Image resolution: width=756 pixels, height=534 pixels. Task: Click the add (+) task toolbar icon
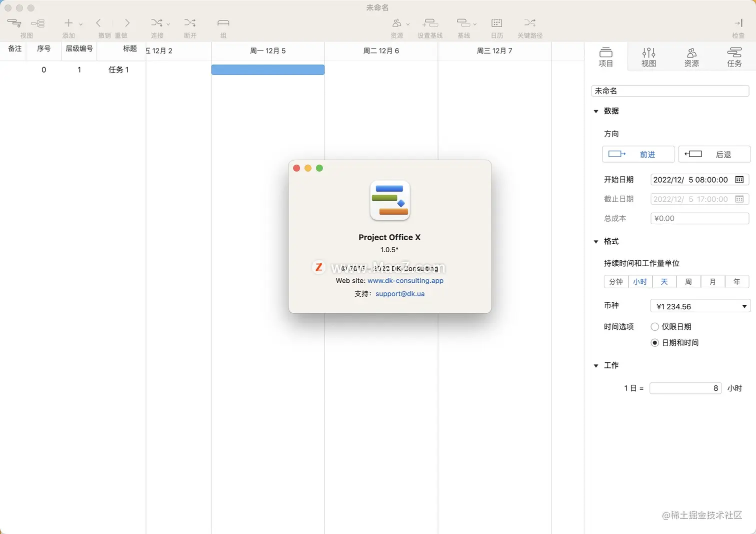pos(68,23)
